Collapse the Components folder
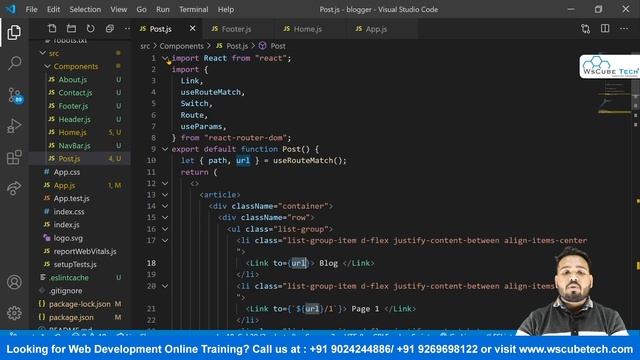Screen dimensions: 640x360 (47, 66)
